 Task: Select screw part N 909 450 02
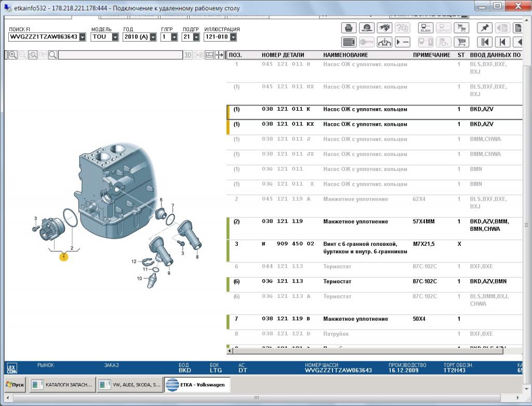[375, 251]
